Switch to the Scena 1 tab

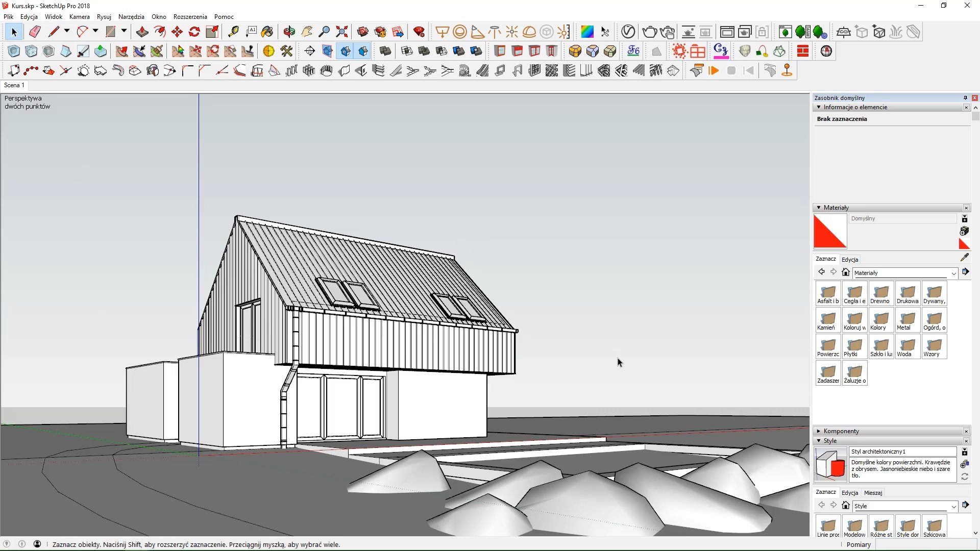(x=14, y=85)
